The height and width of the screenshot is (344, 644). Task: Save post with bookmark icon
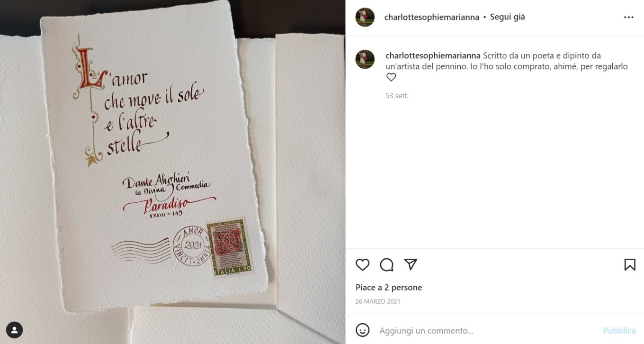(x=630, y=264)
